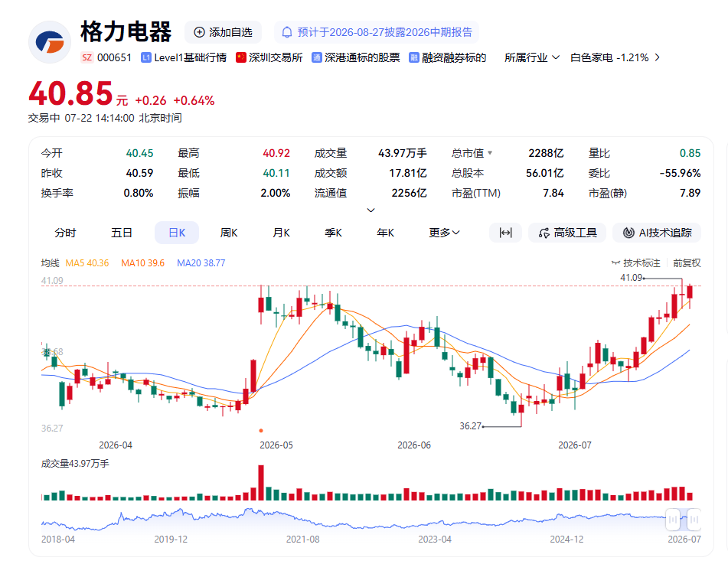Click the MA20 38.77 legend label
This screenshot has height=564, width=728.
[x=201, y=263]
